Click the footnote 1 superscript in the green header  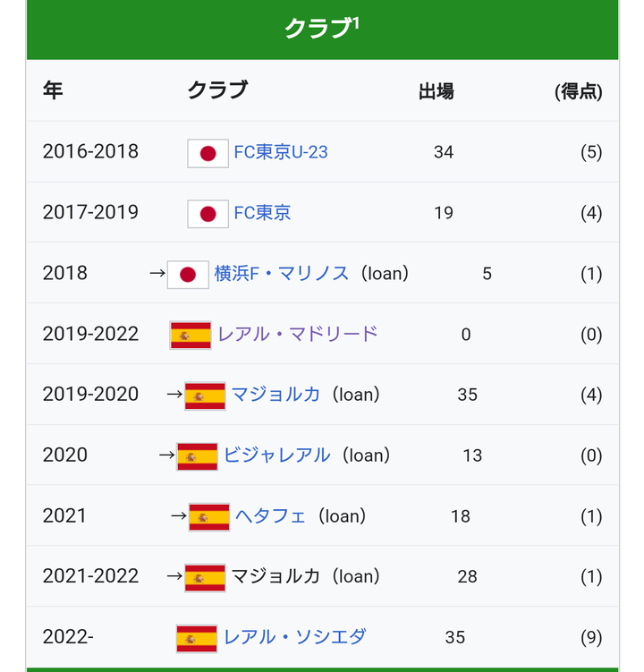pyautogui.click(x=356, y=22)
